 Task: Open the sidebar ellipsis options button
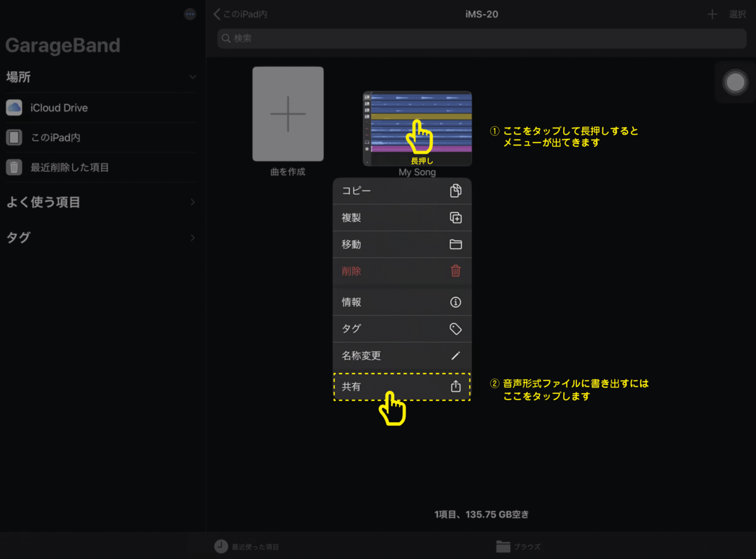point(190,14)
